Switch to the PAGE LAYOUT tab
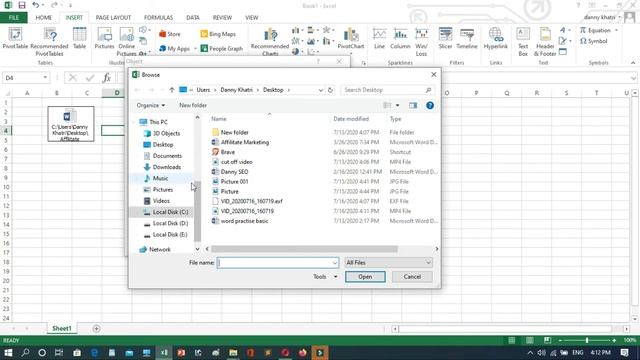This screenshot has width=640, height=360. 113,18
